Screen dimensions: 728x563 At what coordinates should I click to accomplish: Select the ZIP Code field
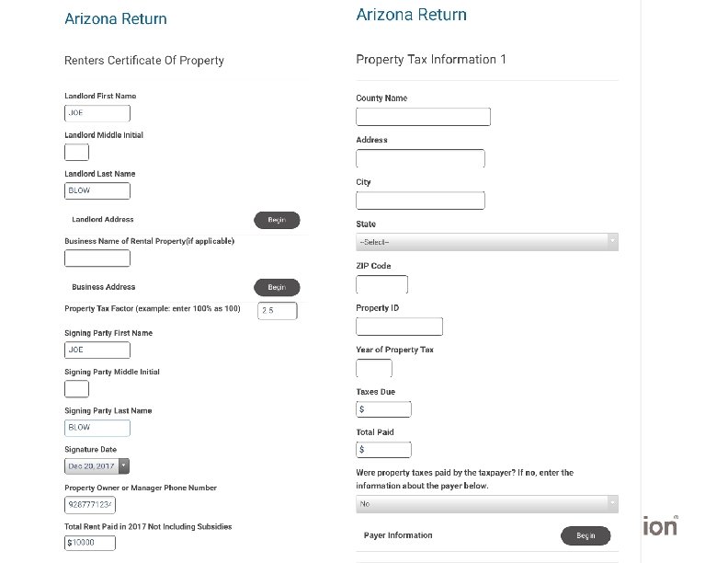coord(381,284)
